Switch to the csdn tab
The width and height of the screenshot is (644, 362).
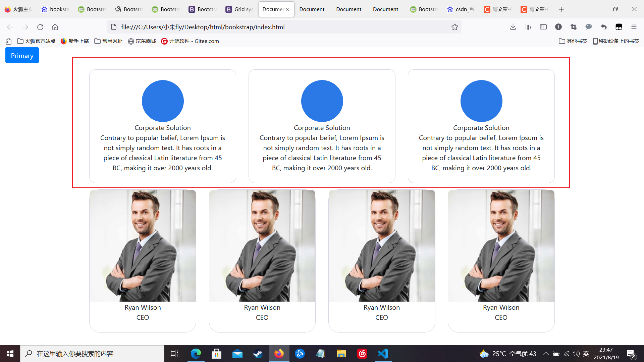[x=461, y=9]
